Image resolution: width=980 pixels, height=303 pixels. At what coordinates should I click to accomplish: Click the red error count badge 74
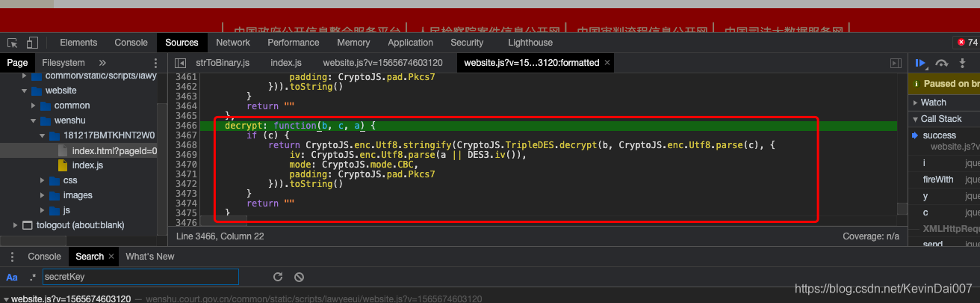click(x=966, y=43)
